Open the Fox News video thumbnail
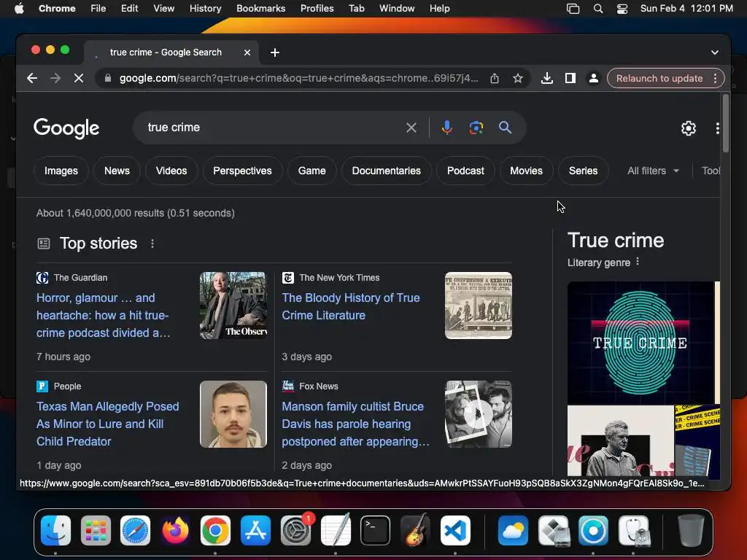Screen dimensions: 747x560 pos(479,414)
